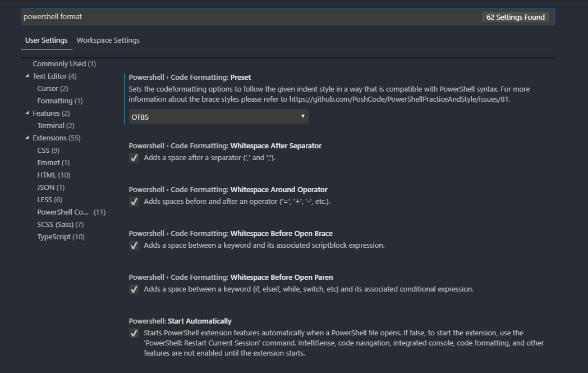This screenshot has width=588, height=373.
Task: Disable Whitespace Around Operator
Action: [x=134, y=202]
